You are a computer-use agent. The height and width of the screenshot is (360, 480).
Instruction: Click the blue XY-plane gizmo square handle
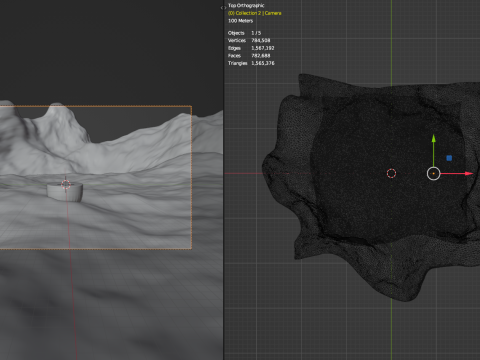[x=449, y=158]
